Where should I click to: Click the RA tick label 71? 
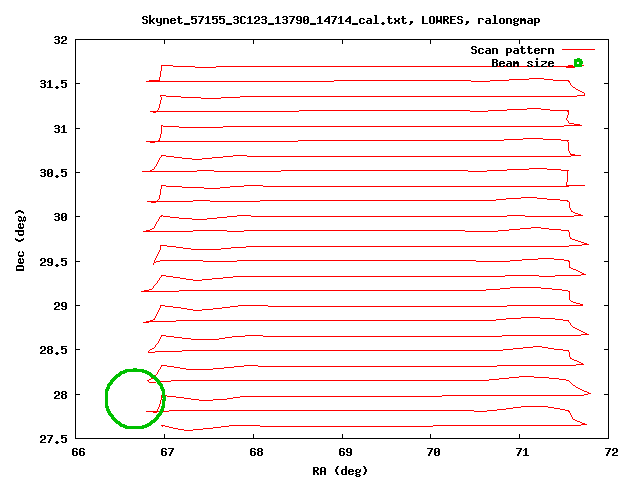(522, 452)
